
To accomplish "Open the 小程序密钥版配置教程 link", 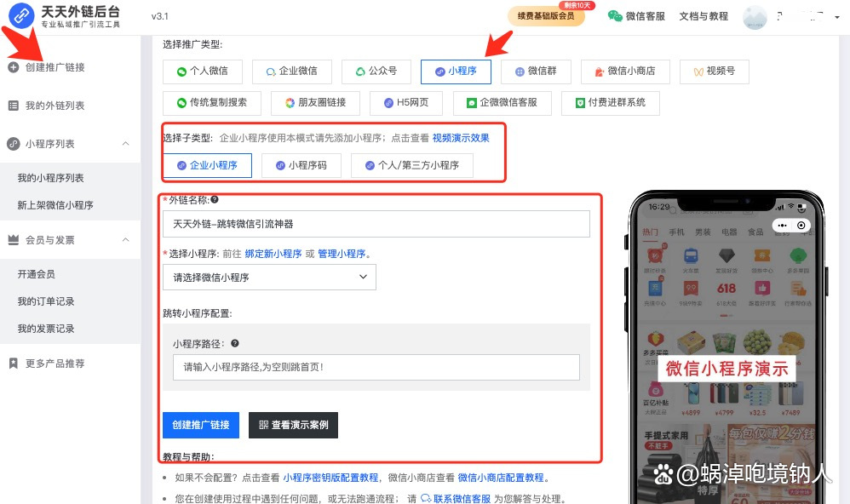I will 330,478.
